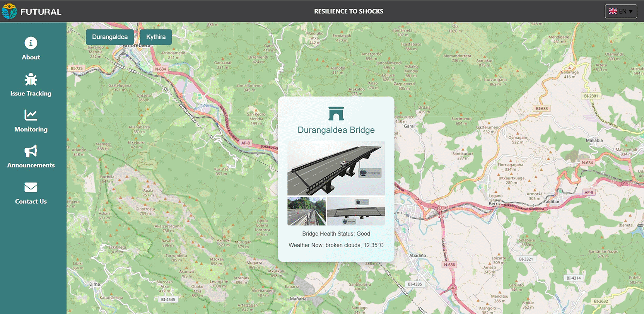Click the UK flag icon in language selector
The height and width of the screenshot is (314, 644).
click(613, 11)
